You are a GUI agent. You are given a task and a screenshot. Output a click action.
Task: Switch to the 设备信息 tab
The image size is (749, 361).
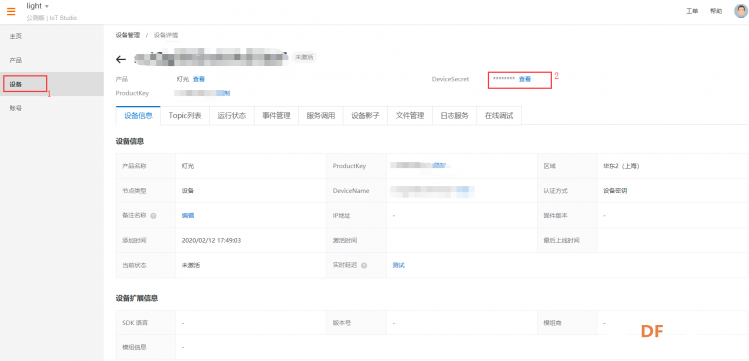point(139,116)
